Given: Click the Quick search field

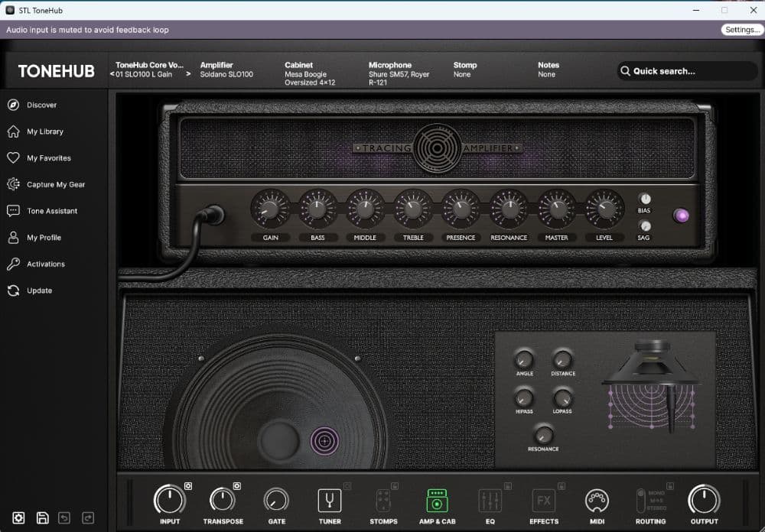Looking at the screenshot, I should pos(685,70).
